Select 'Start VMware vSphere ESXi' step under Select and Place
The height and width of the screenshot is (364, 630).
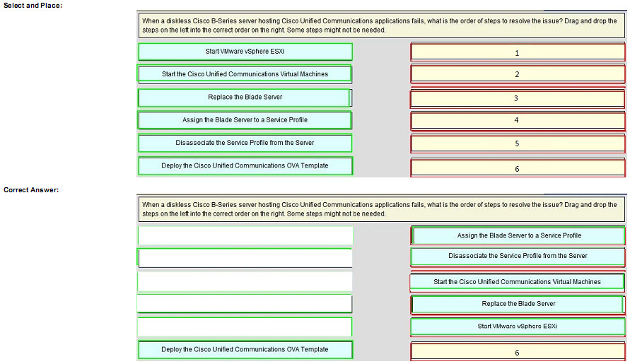pos(245,52)
